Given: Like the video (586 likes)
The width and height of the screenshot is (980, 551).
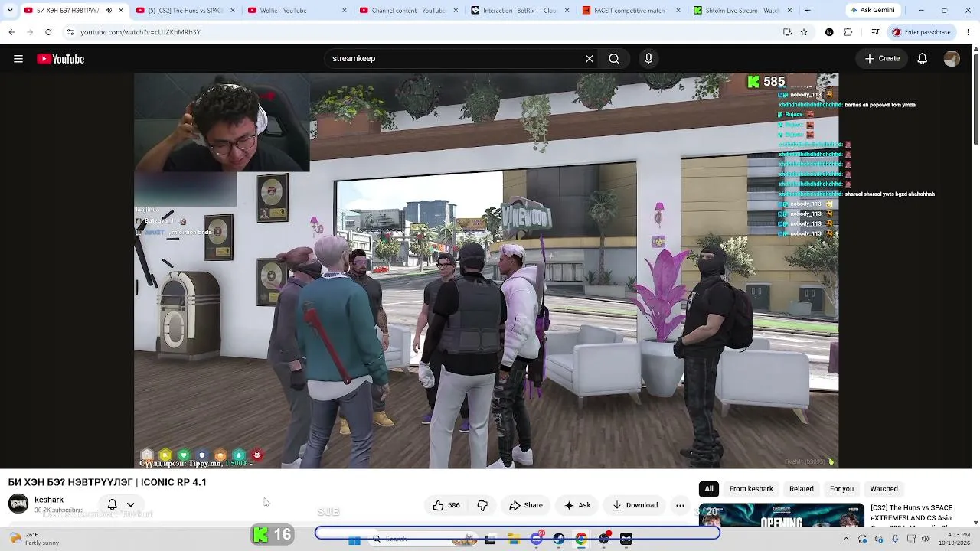Looking at the screenshot, I should pos(446,505).
